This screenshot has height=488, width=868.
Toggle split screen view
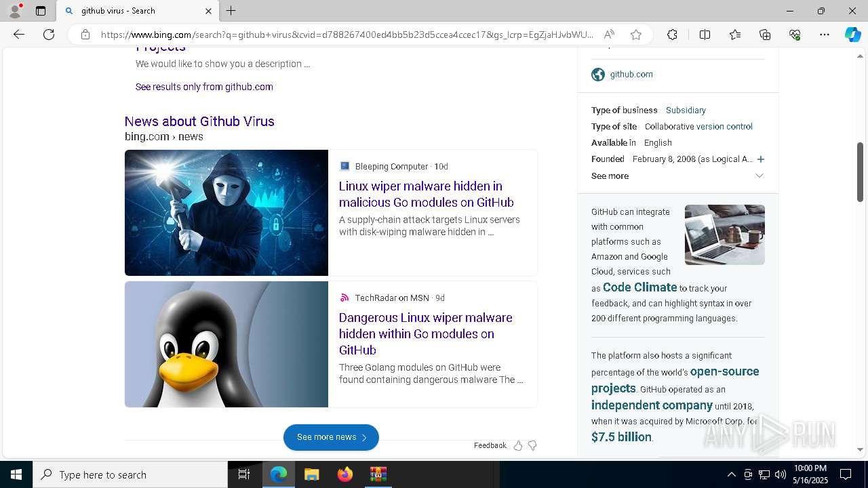point(705,35)
